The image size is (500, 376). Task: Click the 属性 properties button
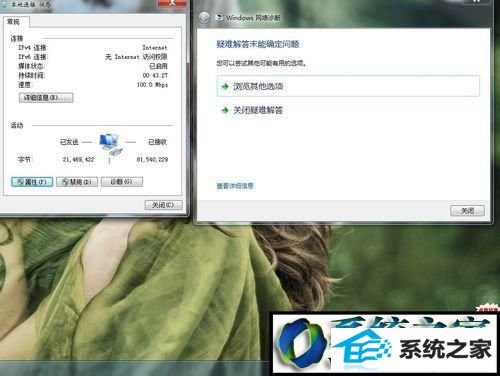coord(32,182)
